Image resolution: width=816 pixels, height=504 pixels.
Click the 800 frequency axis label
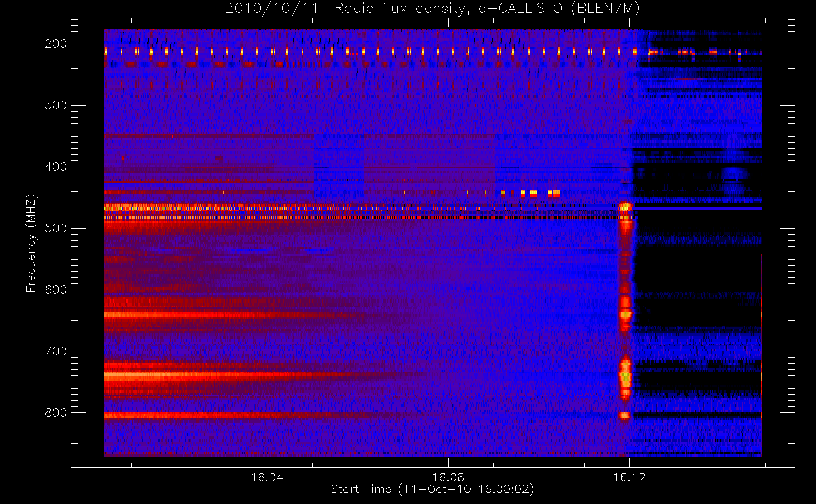coord(55,413)
